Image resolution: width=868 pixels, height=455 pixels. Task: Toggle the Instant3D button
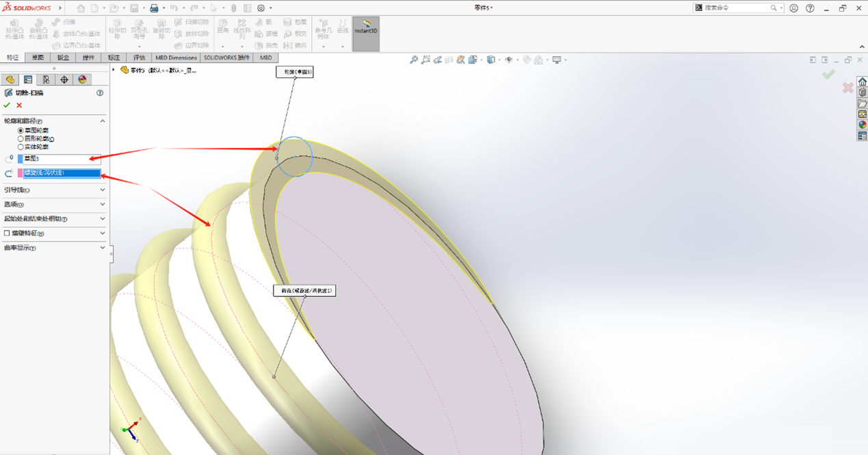pyautogui.click(x=365, y=34)
